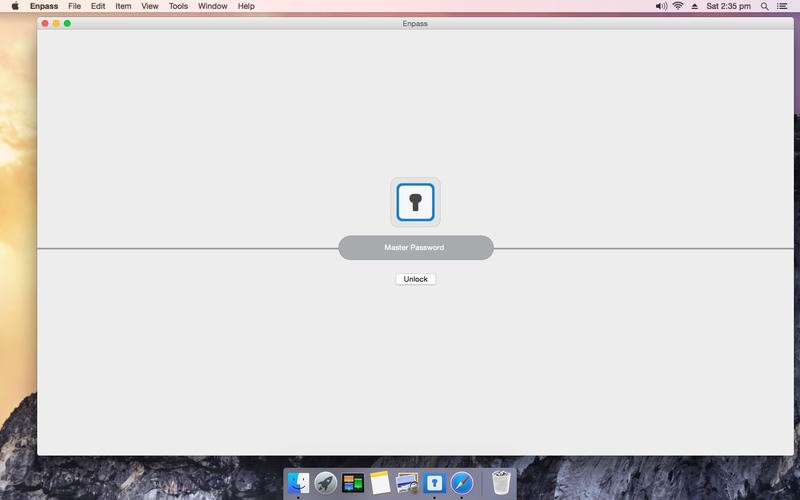
Task: Open Finder from the dock
Action: click(298, 483)
